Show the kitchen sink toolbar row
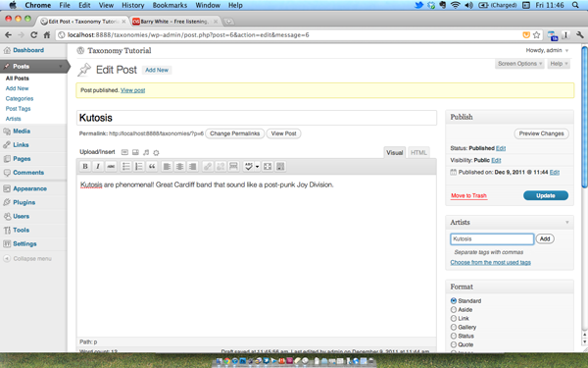The image size is (588, 368). 280,167
